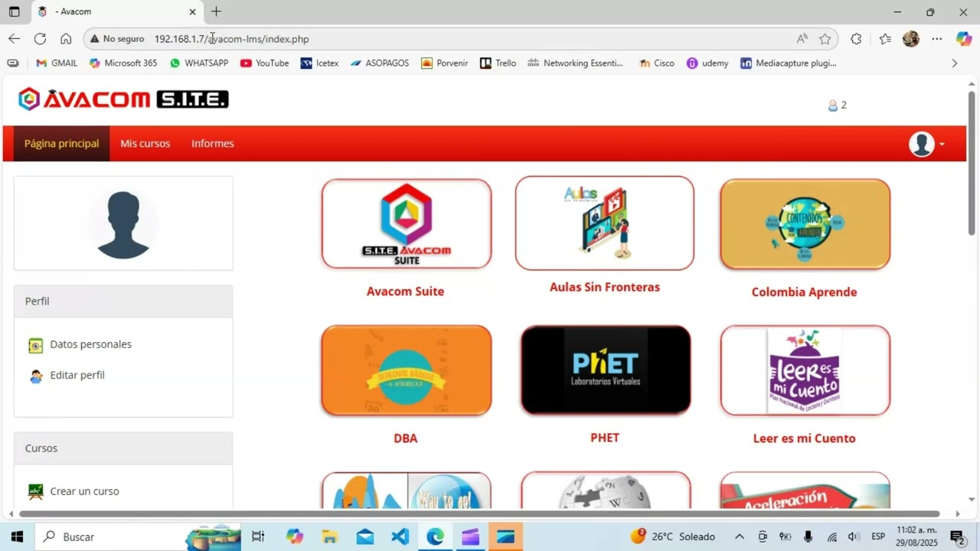Show more bookmarks with chevron arrow
The image size is (980, 551).
(x=954, y=64)
